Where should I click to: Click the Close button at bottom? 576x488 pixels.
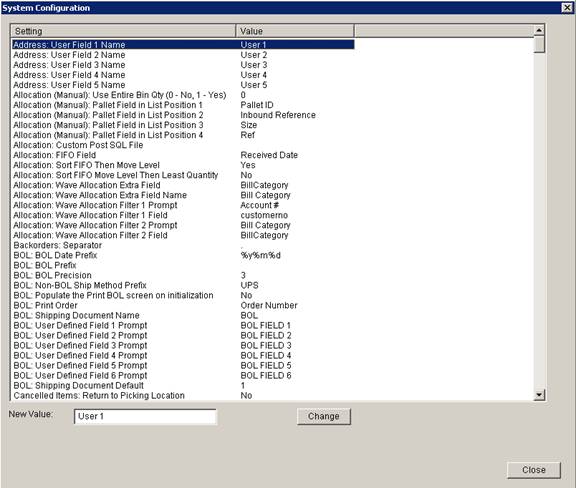(533, 470)
